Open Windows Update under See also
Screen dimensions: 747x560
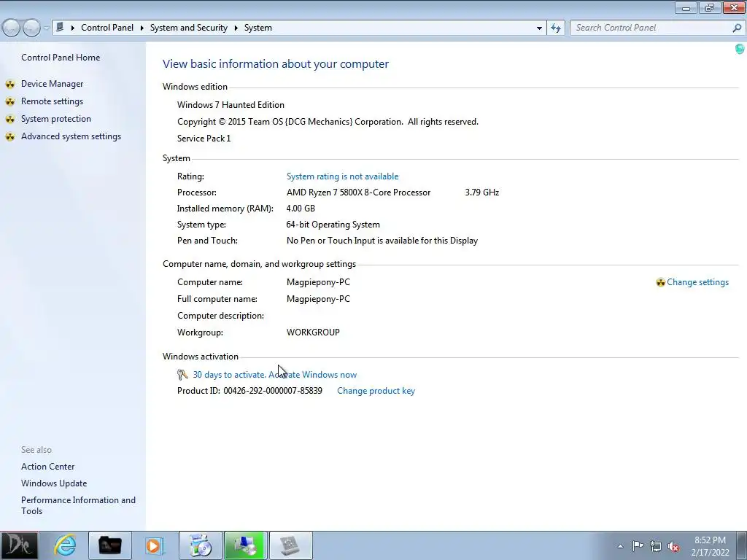tap(54, 483)
